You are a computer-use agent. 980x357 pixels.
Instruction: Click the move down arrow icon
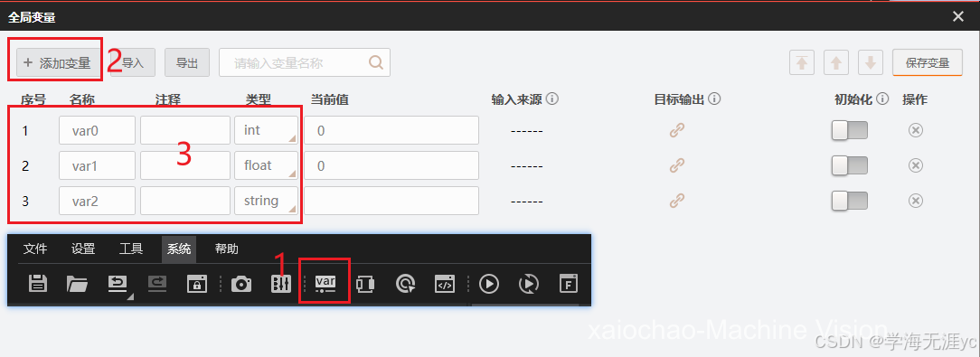point(870,63)
